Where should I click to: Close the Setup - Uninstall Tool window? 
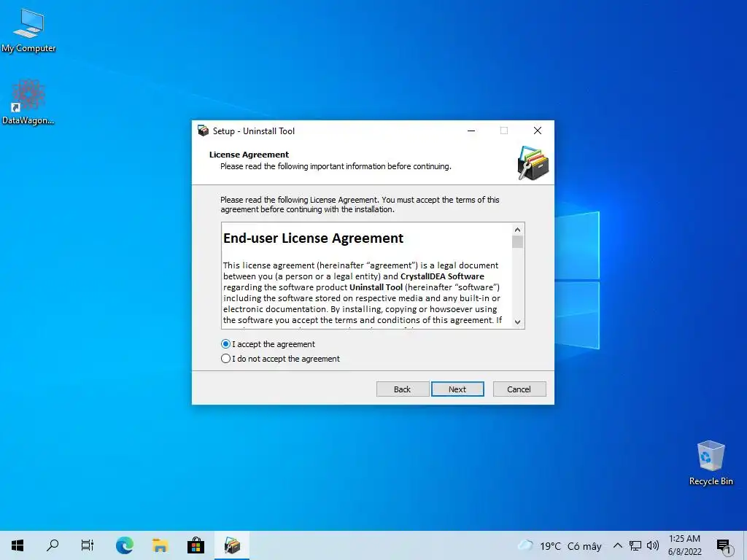[538, 131]
